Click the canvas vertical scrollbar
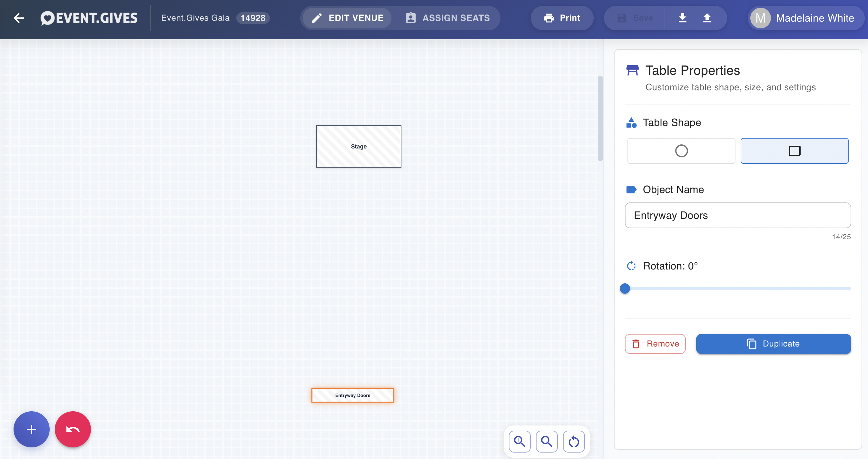Image resolution: width=868 pixels, height=459 pixels. [600, 119]
